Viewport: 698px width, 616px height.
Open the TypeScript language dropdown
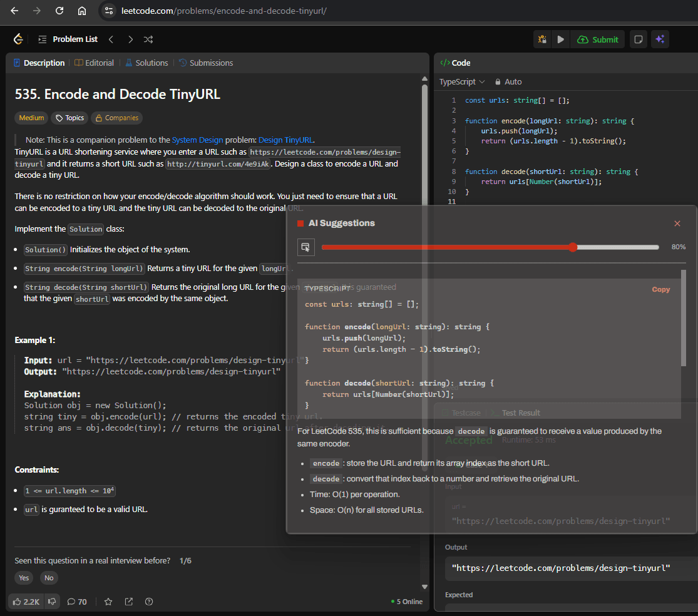461,82
